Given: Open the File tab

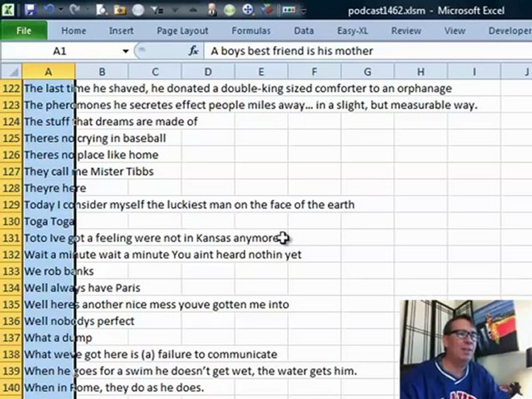Looking at the screenshot, I should (x=24, y=31).
